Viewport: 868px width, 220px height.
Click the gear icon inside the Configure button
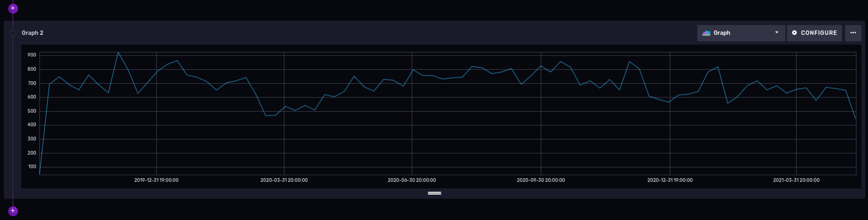pos(795,33)
